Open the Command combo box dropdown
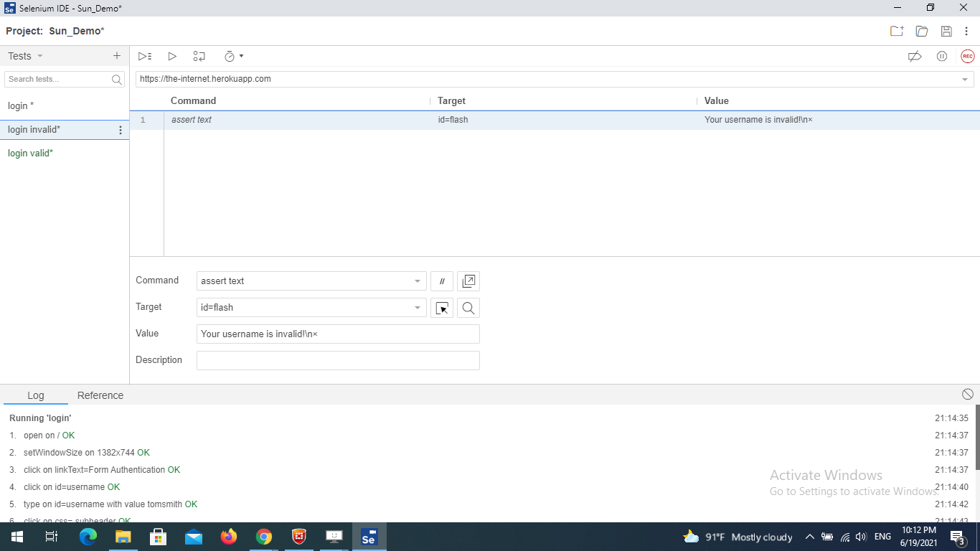This screenshot has width=980, height=551. click(418, 281)
